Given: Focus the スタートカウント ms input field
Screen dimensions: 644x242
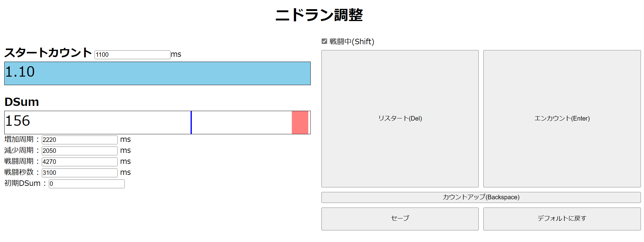Looking at the screenshot, I should pos(132,55).
